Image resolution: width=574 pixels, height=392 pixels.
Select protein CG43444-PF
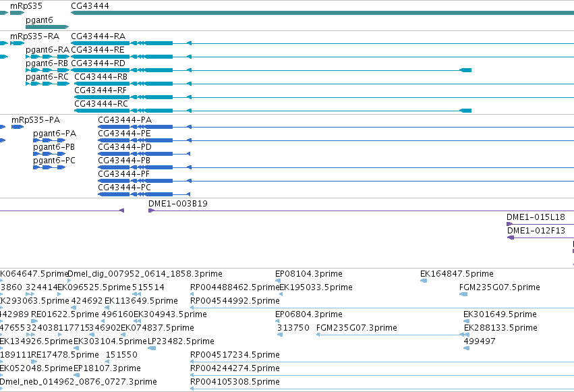tap(123, 174)
